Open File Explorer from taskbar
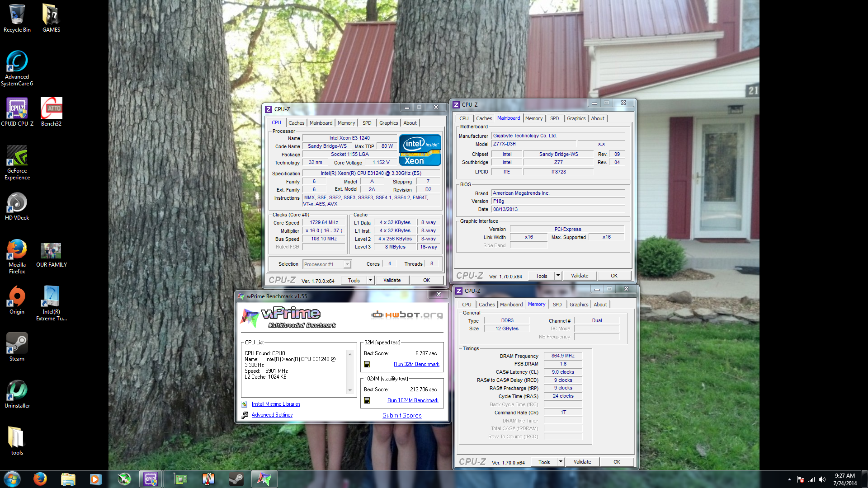 68,479
